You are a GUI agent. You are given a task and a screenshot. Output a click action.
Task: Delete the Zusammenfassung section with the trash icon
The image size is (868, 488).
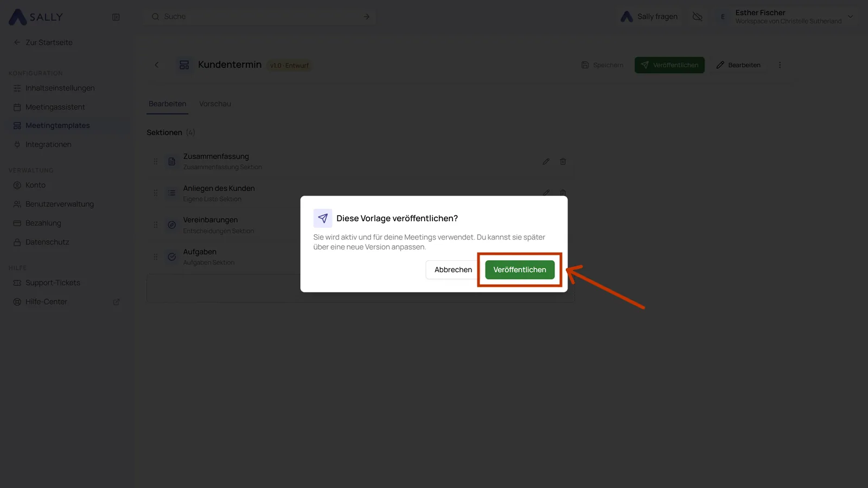pyautogui.click(x=563, y=162)
